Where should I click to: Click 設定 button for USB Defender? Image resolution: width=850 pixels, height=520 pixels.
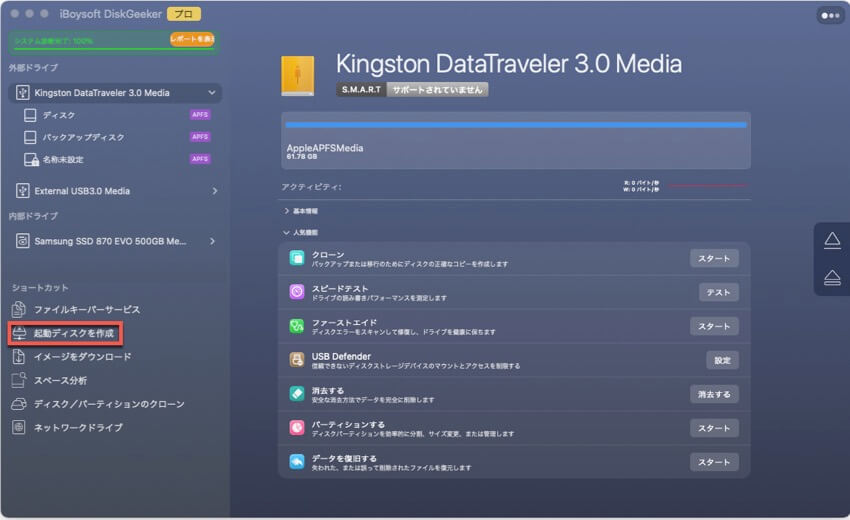(722, 360)
